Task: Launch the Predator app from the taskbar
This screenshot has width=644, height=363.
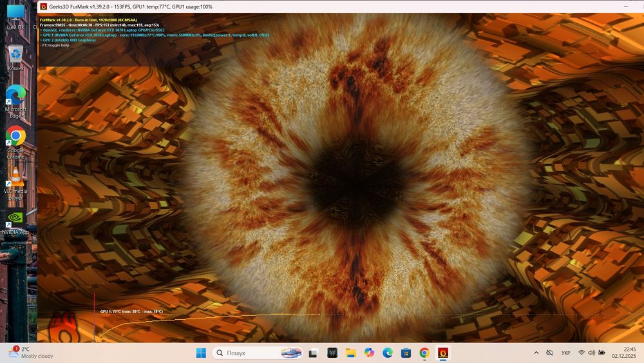Action: [x=332, y=353]
